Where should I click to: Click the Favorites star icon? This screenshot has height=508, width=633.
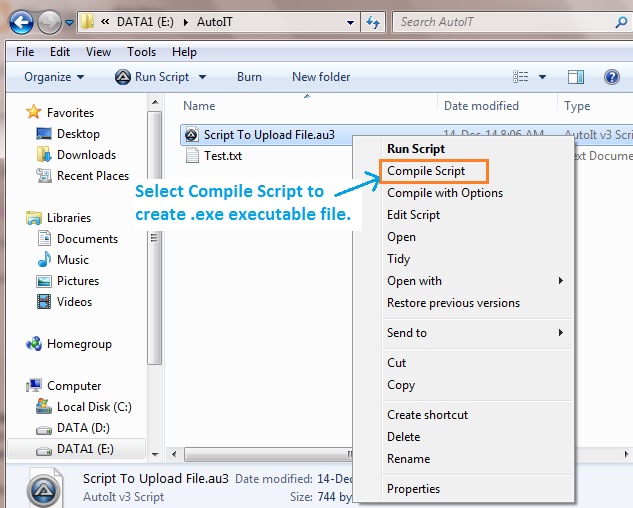tap(34, 112)
